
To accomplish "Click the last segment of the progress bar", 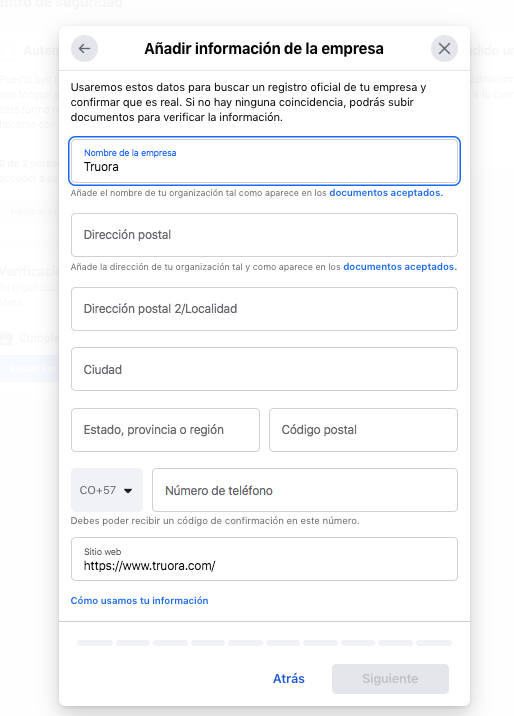I will [x=434, y=643].
